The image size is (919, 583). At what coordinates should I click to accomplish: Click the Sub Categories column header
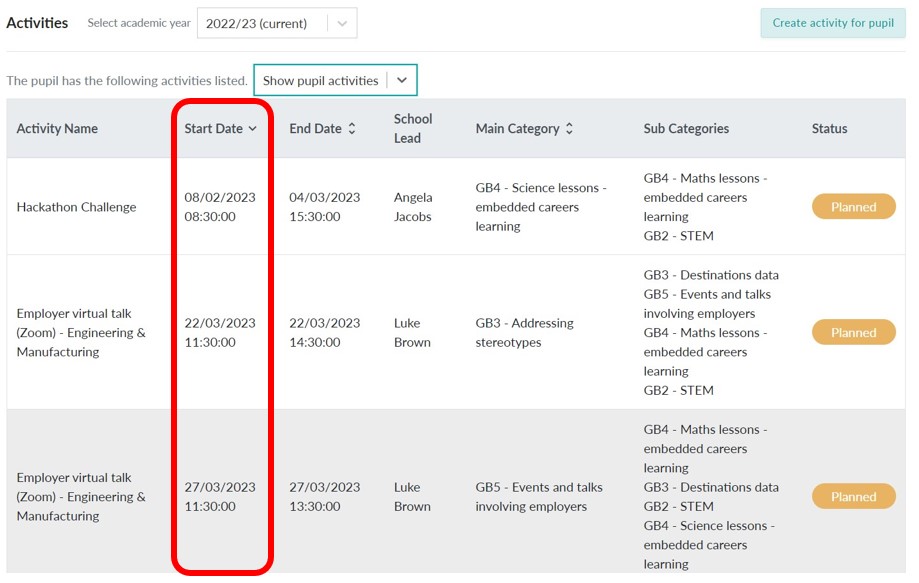tap(686, 129)
